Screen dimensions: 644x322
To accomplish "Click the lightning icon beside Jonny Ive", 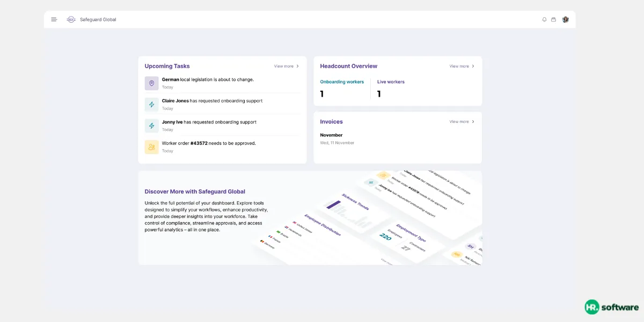I will click(151, 126).
